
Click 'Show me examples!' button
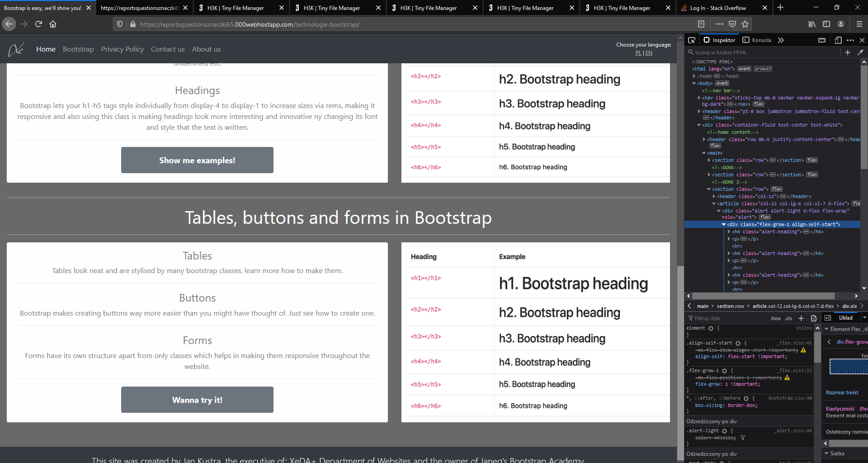tap(197, 160)
